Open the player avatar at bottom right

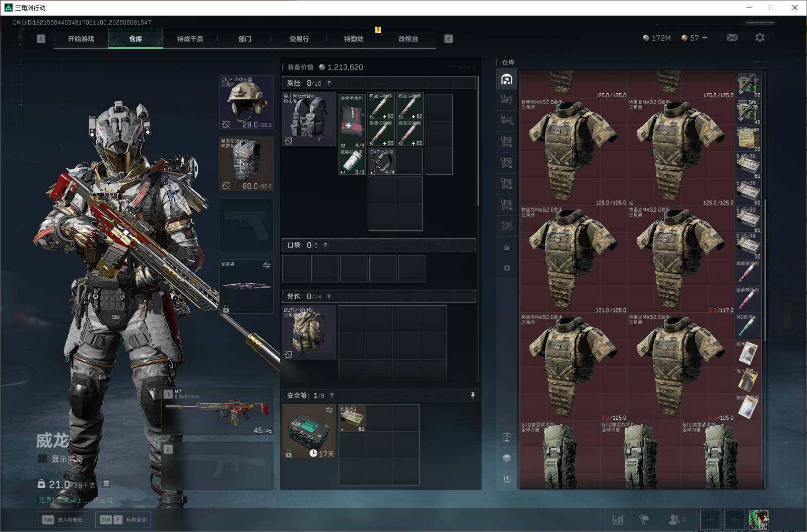point(759,519)
